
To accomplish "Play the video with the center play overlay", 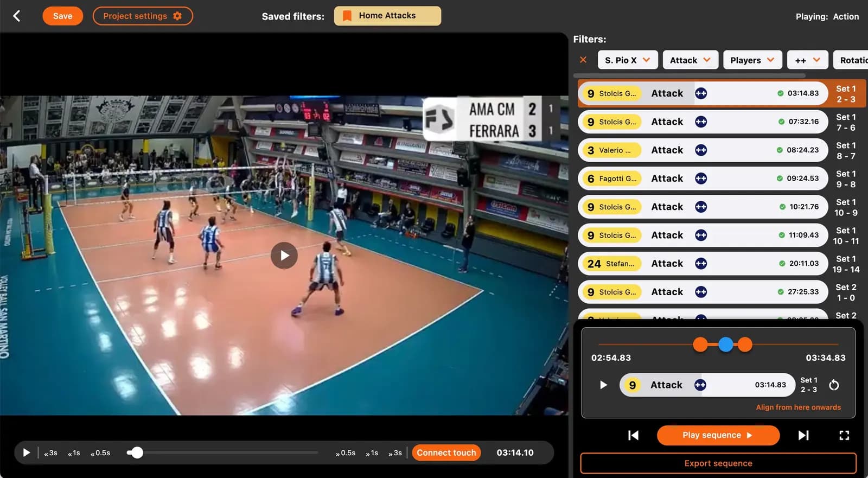I will pos(284,256).
